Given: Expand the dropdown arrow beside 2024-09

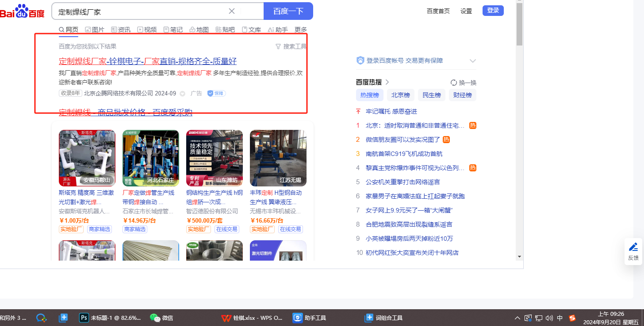Looking at the screenshot, I should [182, 94].
